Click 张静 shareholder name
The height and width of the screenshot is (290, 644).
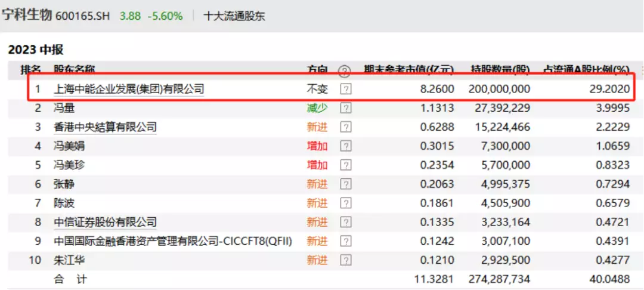(x=64, y=184)
